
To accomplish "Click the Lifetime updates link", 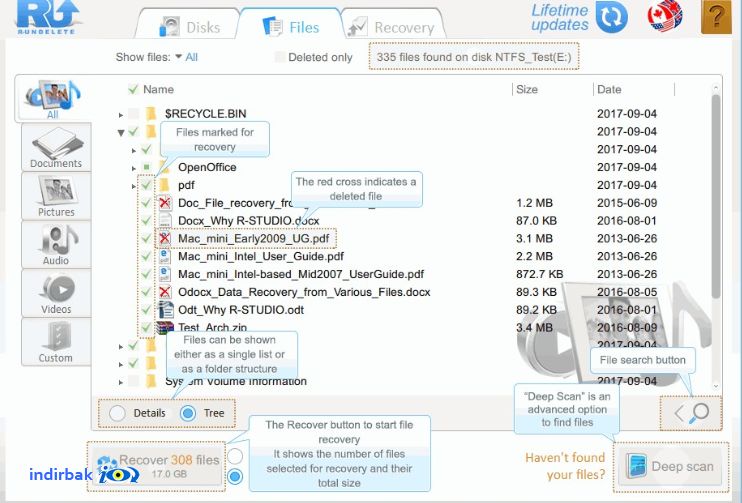I will pyautogui.click(x=560, y=17).
